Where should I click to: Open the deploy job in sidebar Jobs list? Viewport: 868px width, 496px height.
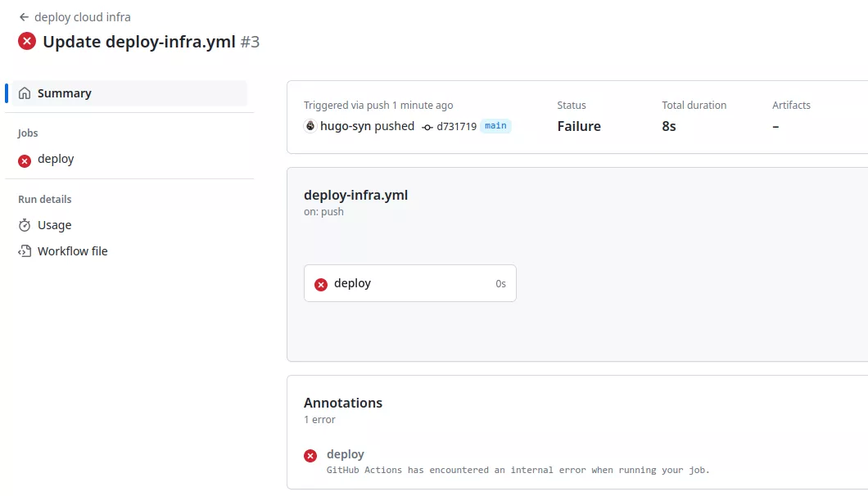click(x=56, y=160)
